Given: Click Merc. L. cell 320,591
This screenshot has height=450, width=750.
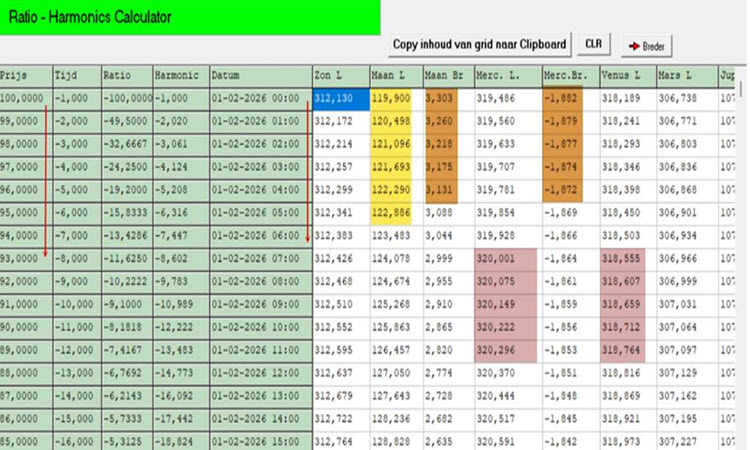Looking at the screenshot, I should click(508, 442).
